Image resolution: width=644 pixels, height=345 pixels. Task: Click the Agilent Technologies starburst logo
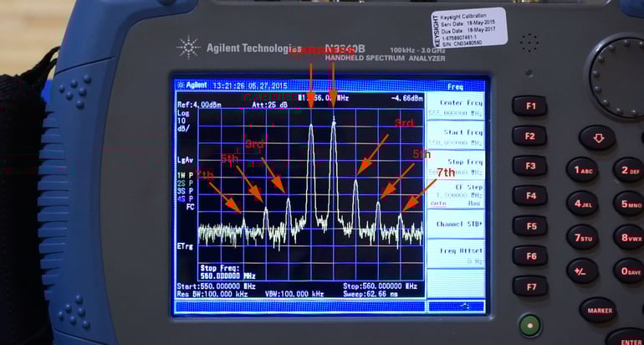click(x=188, y=48)
